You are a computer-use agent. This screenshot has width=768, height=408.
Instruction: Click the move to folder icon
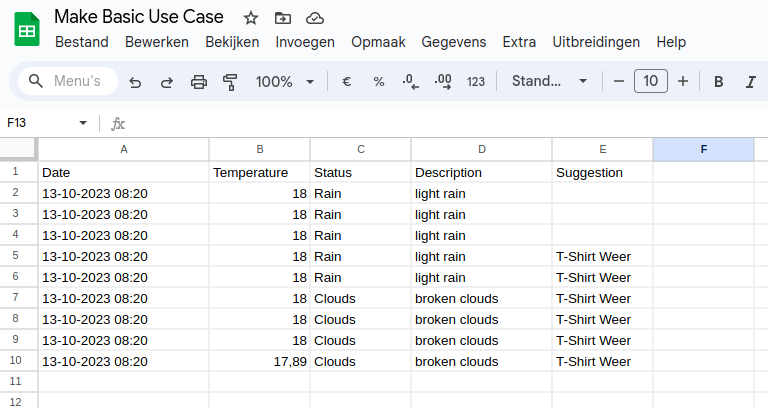(283, 18)
